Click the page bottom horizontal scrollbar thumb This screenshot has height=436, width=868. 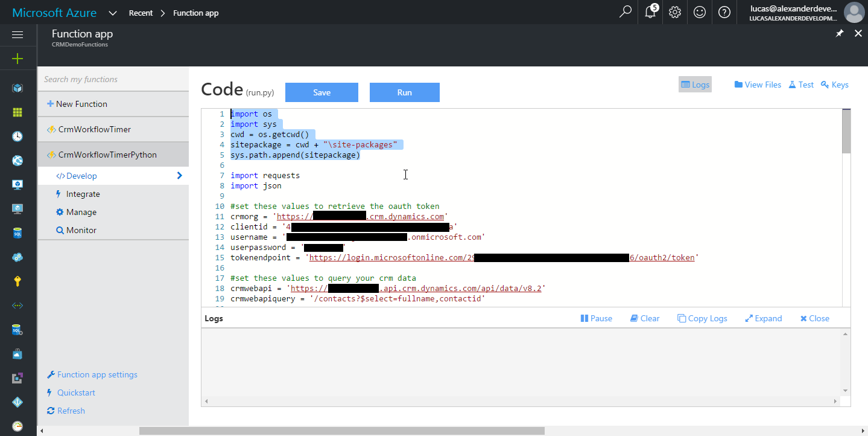tap(341, 431)
